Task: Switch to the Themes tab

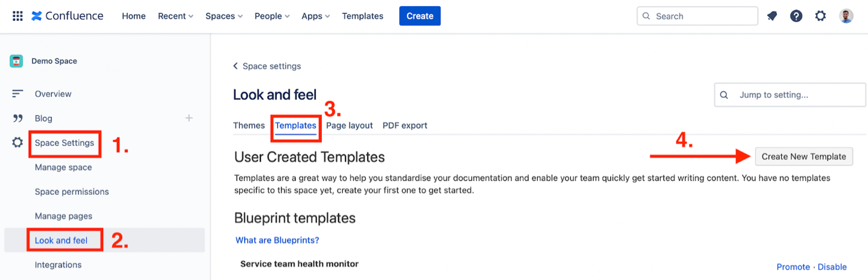Action: 249,126
